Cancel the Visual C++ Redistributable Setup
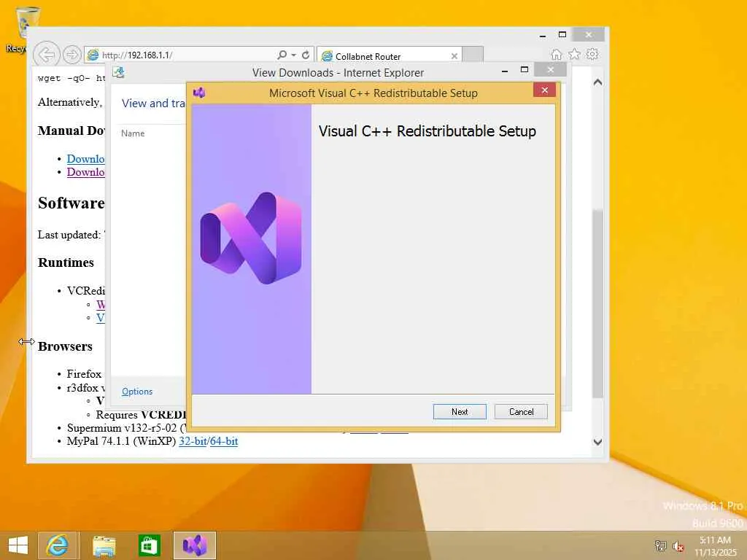Screen dimensions: 747x560 521,411
